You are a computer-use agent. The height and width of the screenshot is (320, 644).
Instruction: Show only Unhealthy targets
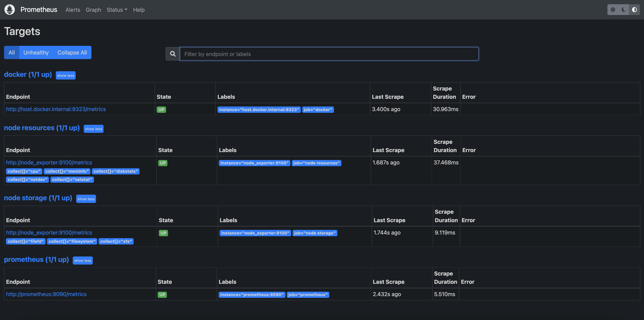(36, 53)
